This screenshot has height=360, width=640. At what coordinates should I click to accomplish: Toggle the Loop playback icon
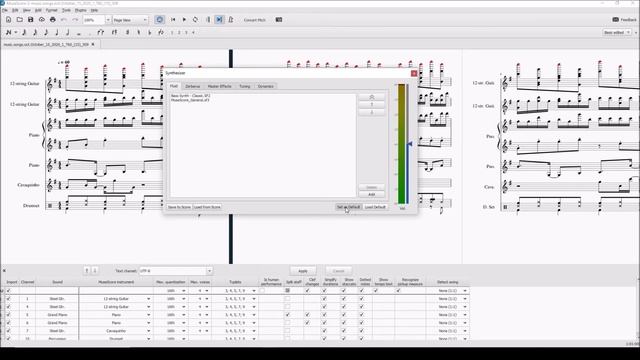[196, 20]
